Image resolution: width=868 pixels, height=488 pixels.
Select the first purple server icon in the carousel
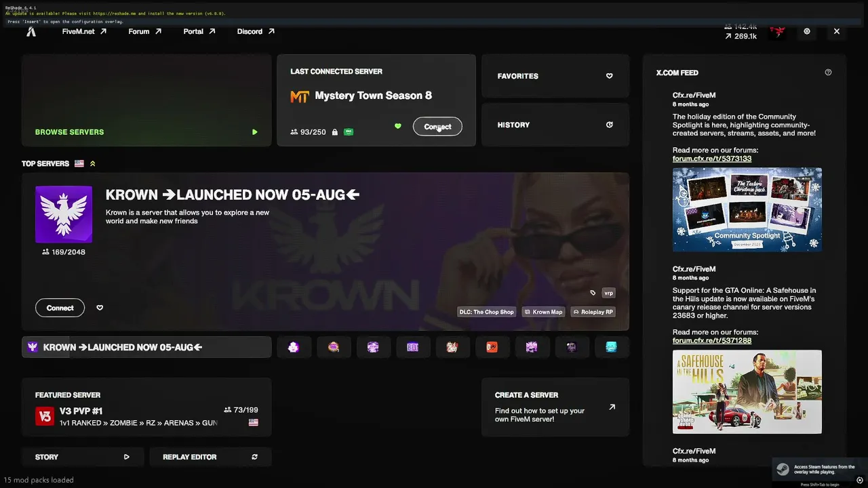tap(294, 347)
